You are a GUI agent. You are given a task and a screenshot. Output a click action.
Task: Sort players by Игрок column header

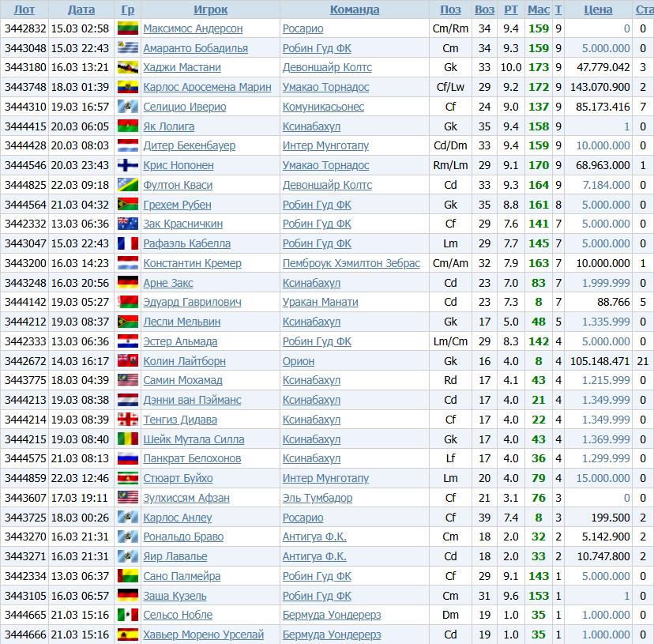[210, 9]
